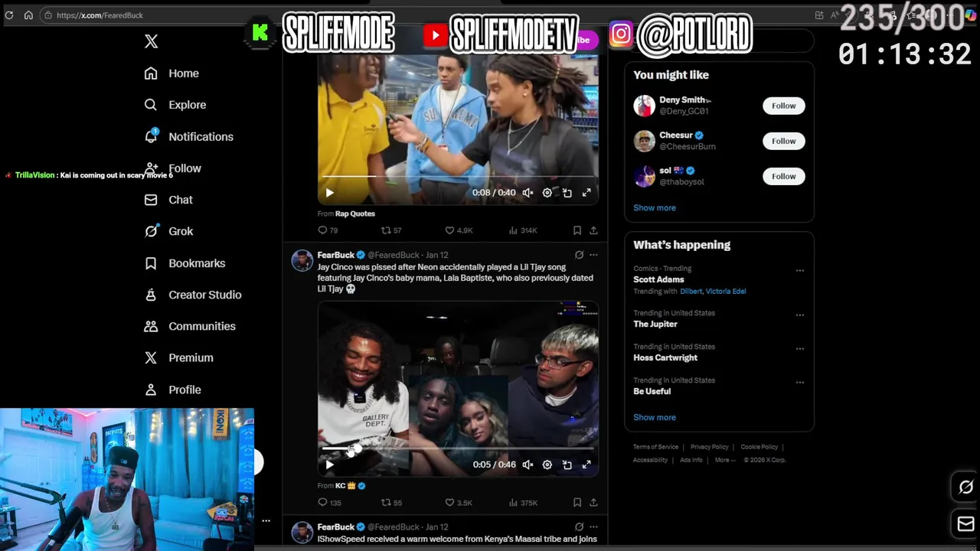Share the Jay Cinco post

(x=593, y=503)
